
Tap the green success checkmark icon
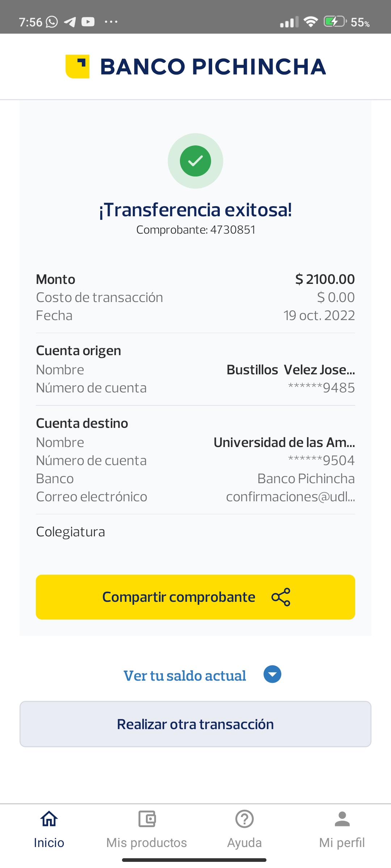[x=195, y=161]
